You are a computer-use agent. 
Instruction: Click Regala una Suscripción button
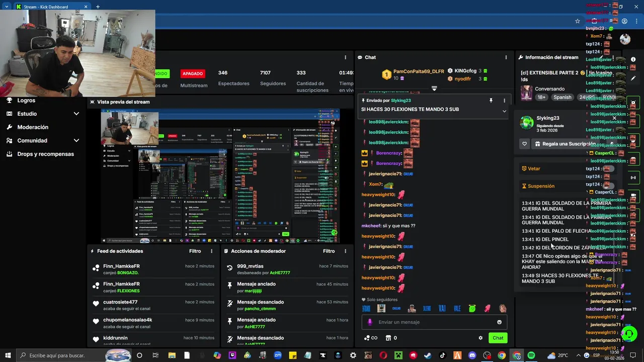(x=565, y=144)
